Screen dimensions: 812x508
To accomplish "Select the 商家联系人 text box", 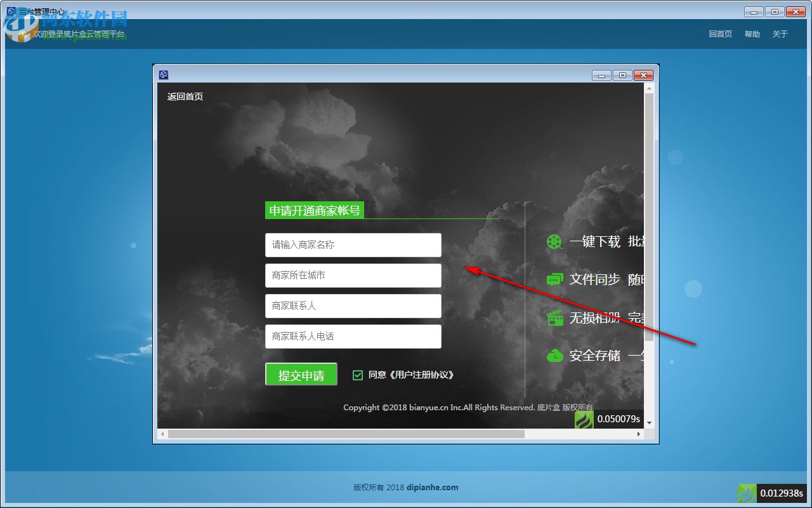I will click(x=353, y=306).
